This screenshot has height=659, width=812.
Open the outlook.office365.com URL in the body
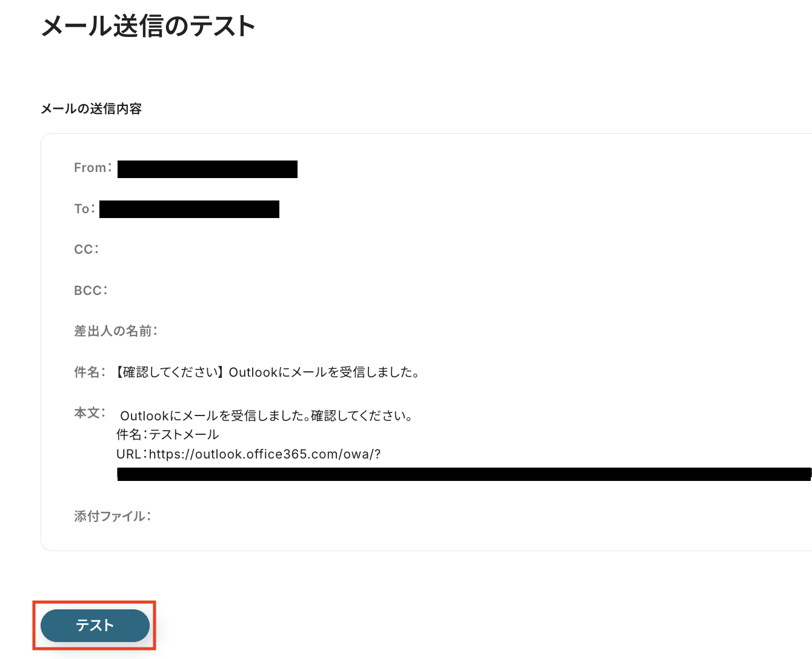[x=265, y=454]
